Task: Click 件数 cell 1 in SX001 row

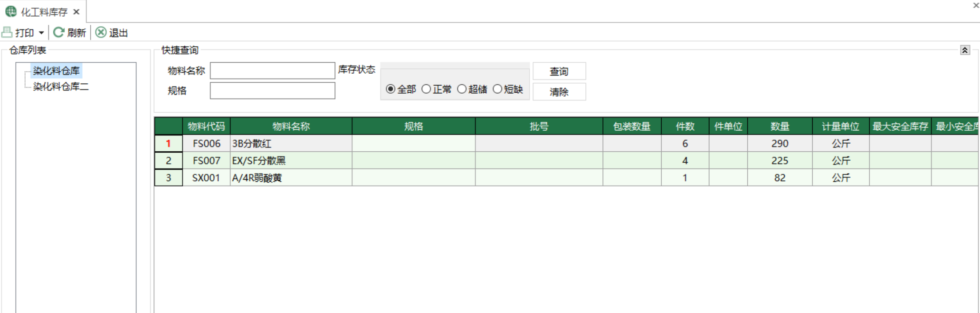Action: pyautogui.click(x=685, y=177)
